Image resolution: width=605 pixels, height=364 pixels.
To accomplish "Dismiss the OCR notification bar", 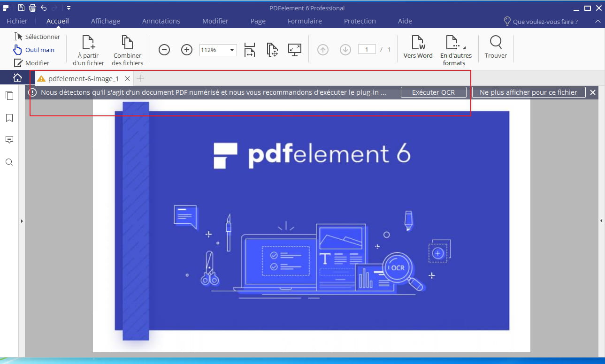I will [x=593, y=92].
